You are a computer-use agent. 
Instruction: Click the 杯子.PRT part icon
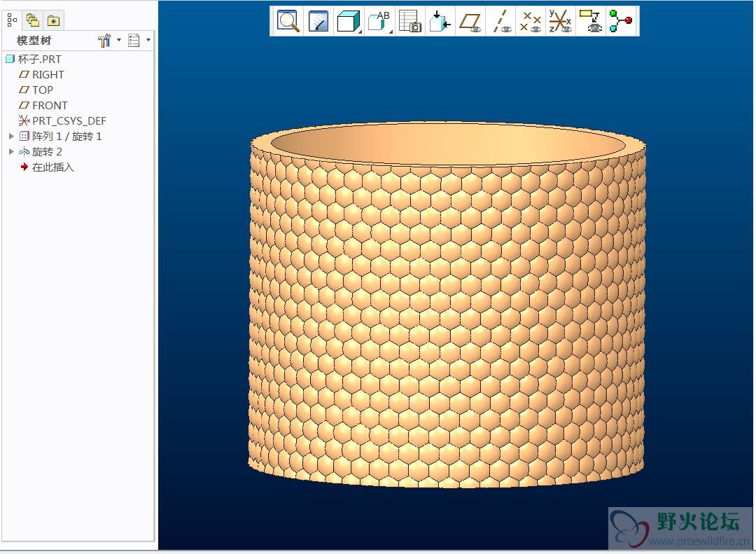10,59
